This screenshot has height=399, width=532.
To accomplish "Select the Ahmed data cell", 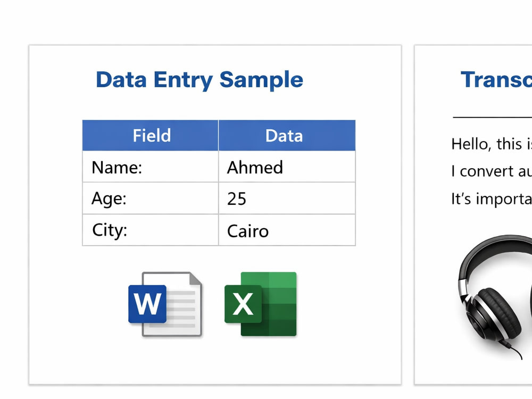I will tap(287, 167).
